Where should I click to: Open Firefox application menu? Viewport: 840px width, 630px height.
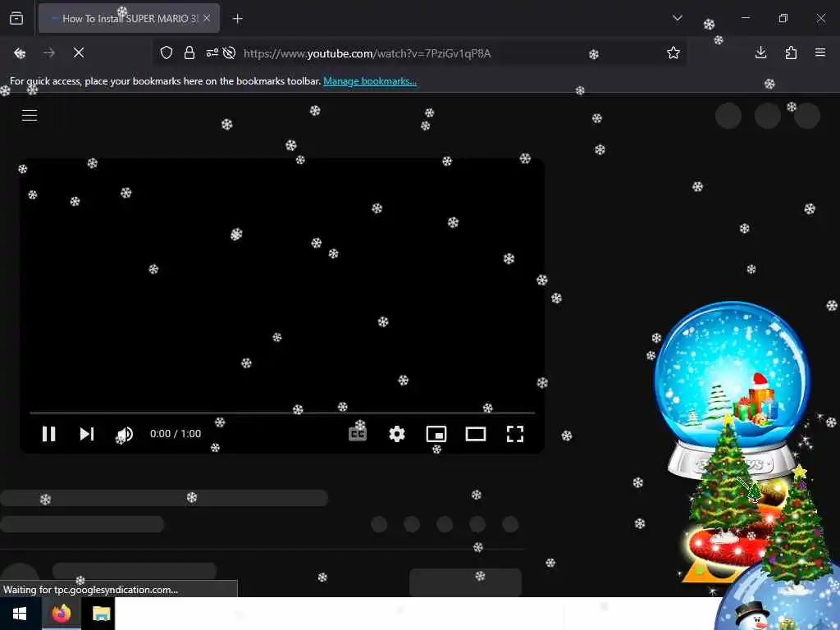[820, 52]
